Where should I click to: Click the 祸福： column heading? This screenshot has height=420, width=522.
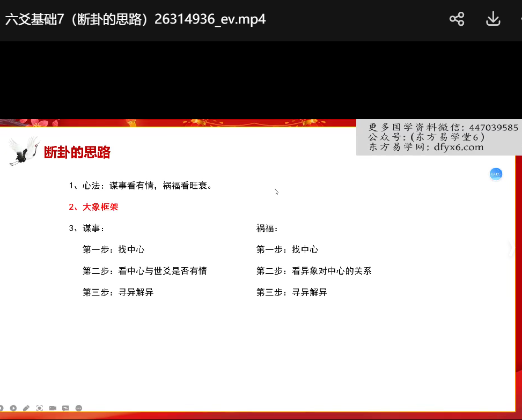[267, 229]
